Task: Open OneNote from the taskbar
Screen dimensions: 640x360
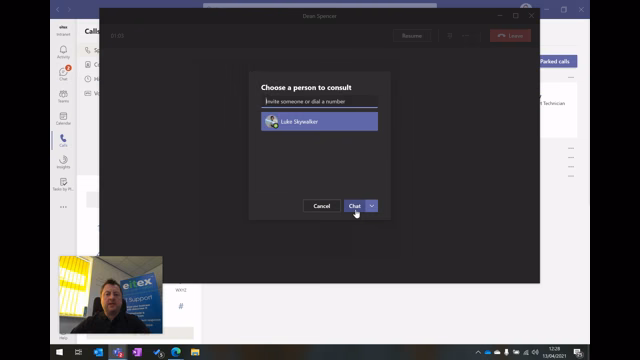Action: click(137, 352)
